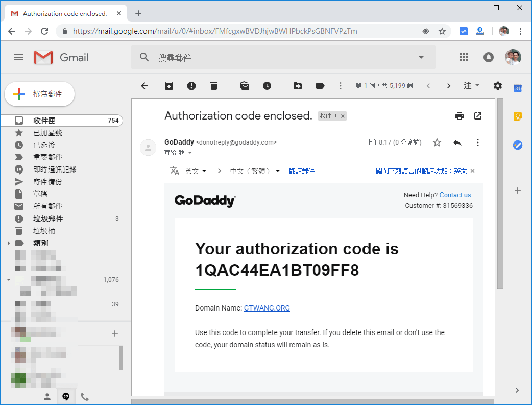Toggle the main menu hamburger button

(x=19, y=58)
